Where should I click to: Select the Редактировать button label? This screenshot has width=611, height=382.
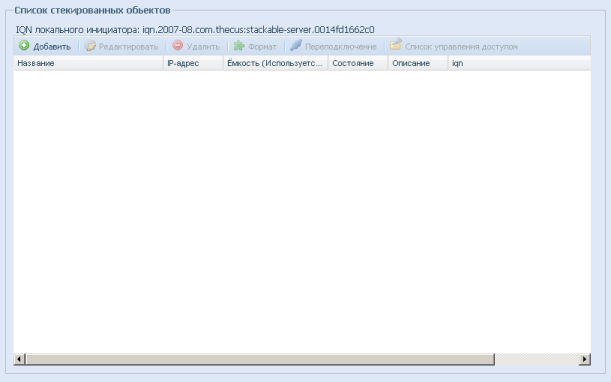pos(129,47)
